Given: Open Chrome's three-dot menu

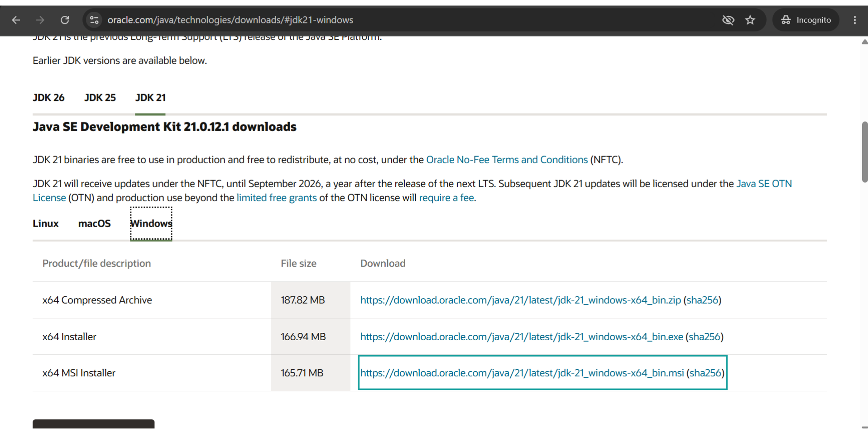Looking at the screenshot, I should (x=855, y=20).
